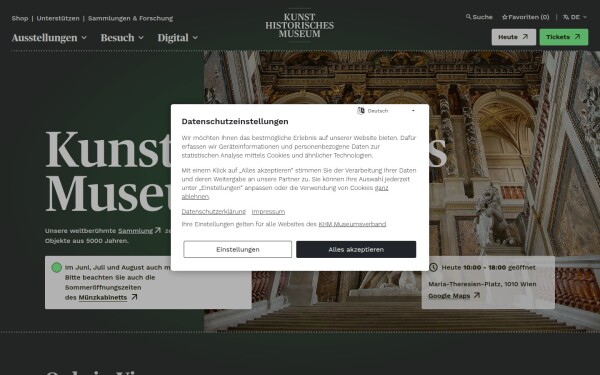This screenshot has height=375, width=600.
Task: Click the clock icon next to opening hours
Action: click(433, 267)
